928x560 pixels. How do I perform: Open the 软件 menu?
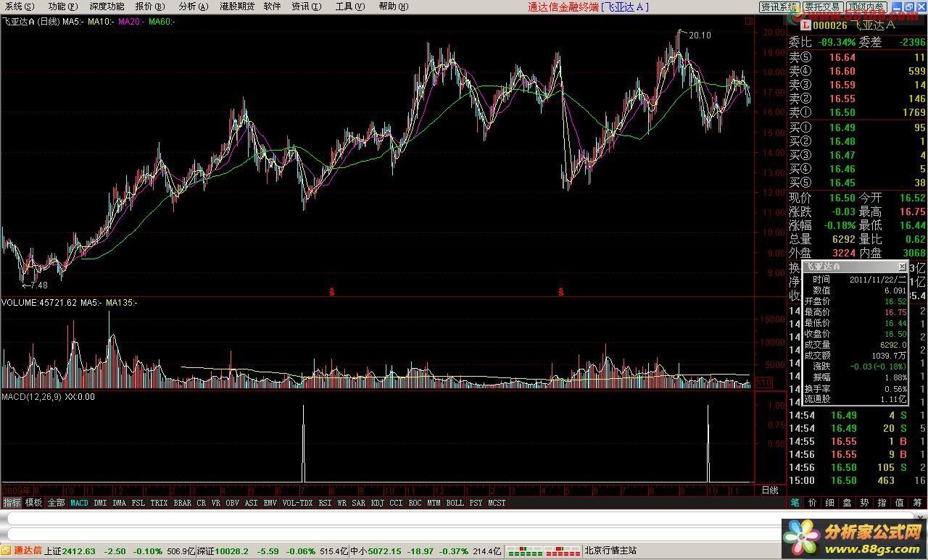pos(272,7)
